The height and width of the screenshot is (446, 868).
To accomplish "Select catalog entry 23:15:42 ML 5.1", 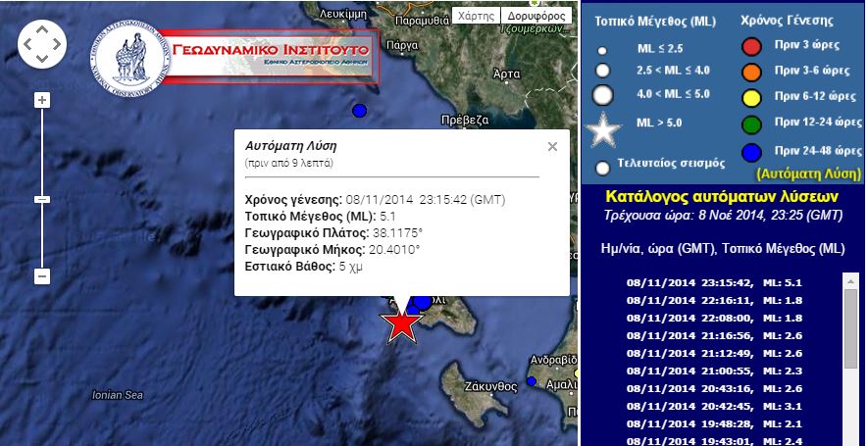I will pyautogui.click(x=714, y=282).
